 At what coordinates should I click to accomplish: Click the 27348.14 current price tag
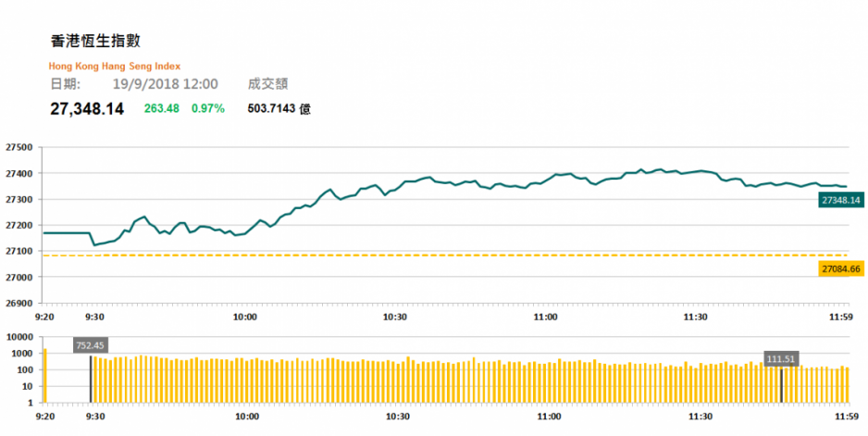pyautogui.click(x=841, y=200)
